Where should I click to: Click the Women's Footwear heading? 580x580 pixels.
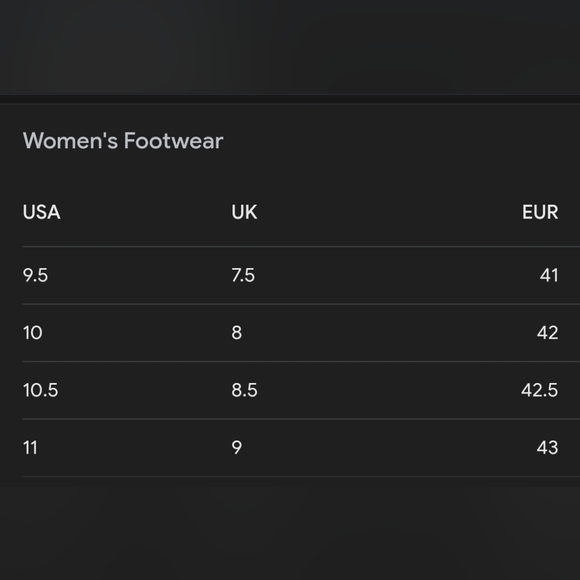click(x=123, y=141)
